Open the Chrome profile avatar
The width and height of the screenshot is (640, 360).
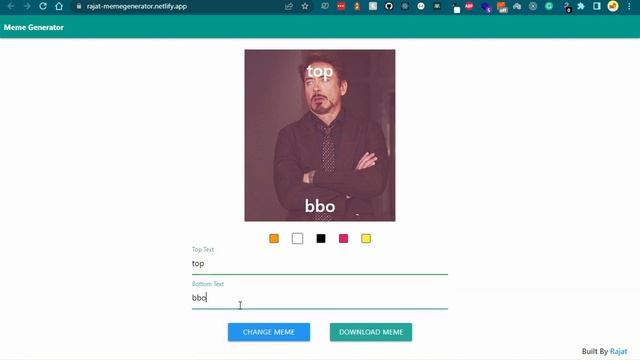613,6
